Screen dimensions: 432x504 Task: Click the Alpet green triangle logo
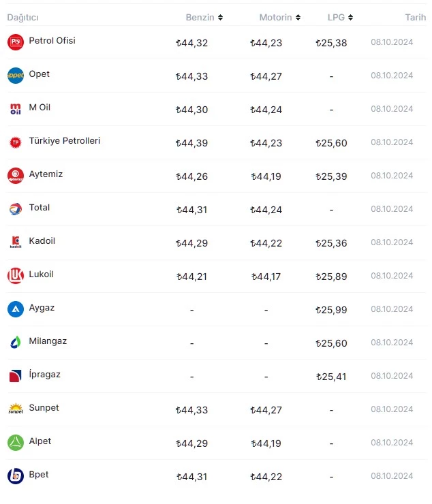pyautogui.click(x=15, y=443)
